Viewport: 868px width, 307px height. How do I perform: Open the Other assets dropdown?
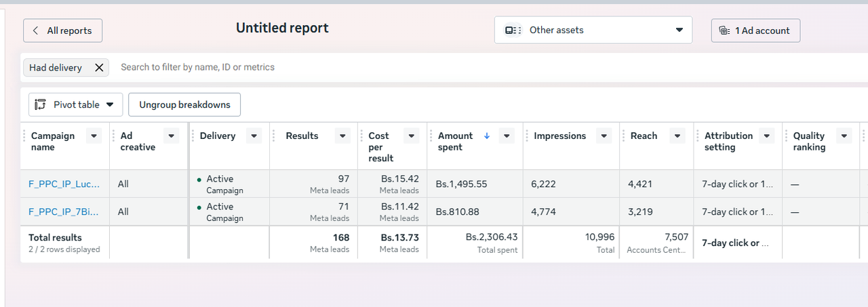tap(679, 30)
